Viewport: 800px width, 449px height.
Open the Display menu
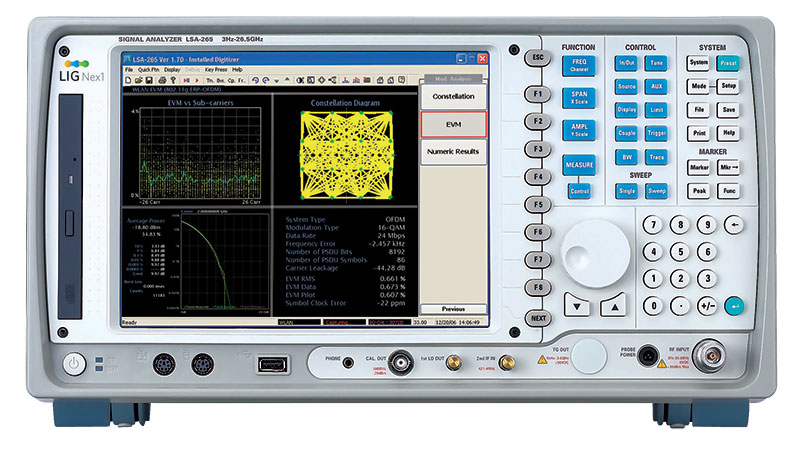click(x=172, y=70)
